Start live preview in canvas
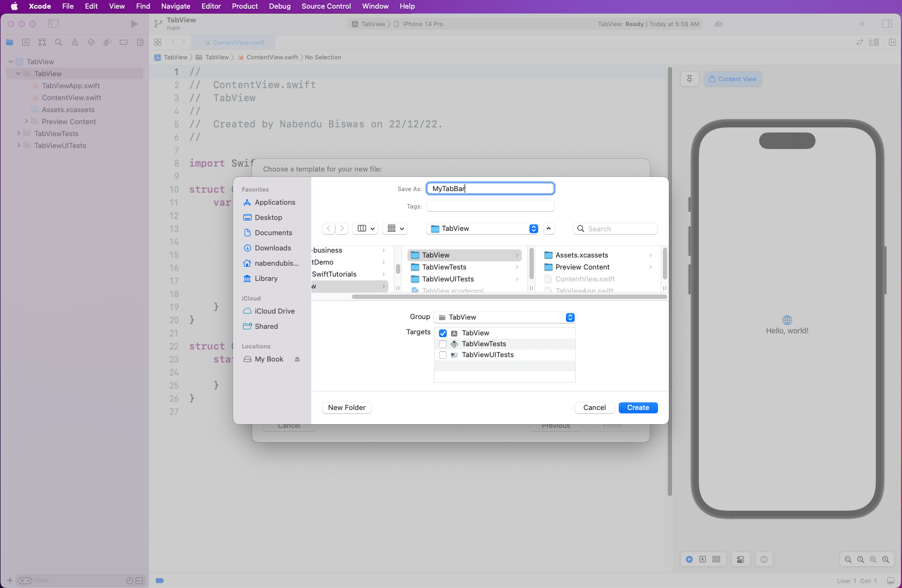Viewport: 902px width, 588px height. [x=689, y=560]
